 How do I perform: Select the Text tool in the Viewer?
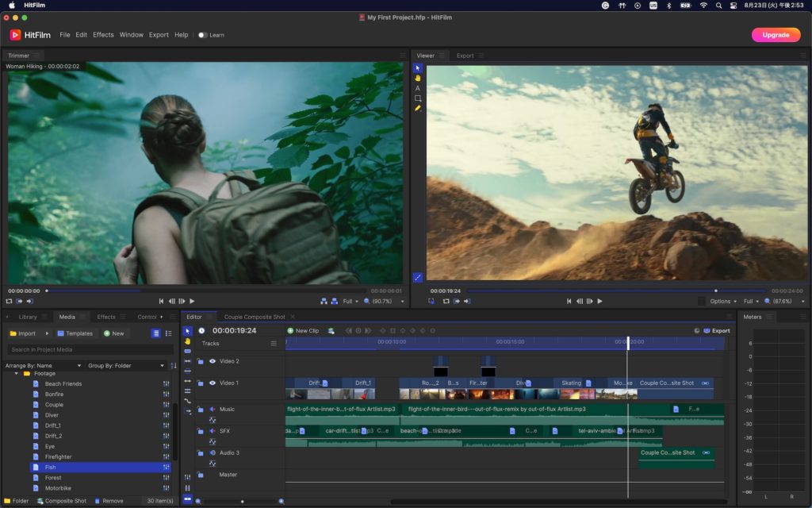tap(418, 88)
